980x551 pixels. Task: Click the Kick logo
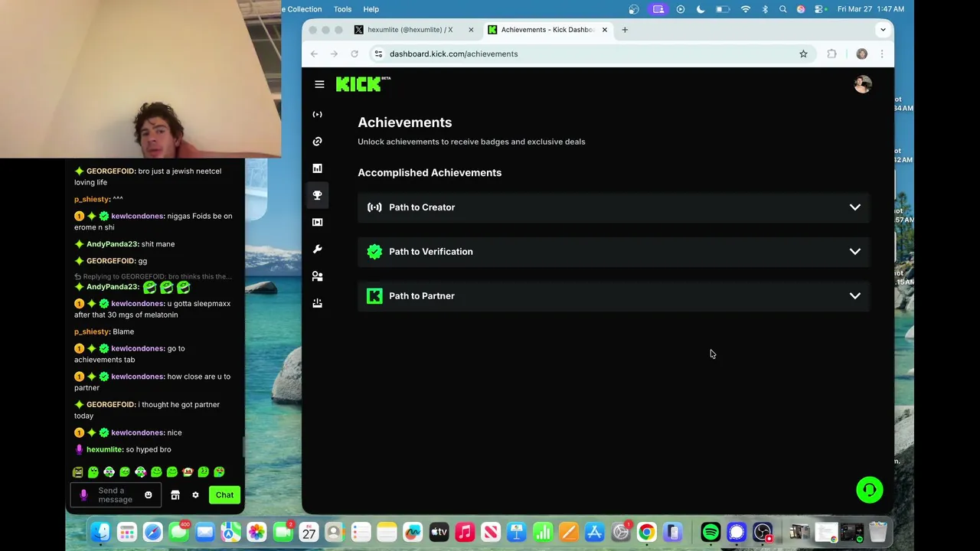click(x=363, y=84)
